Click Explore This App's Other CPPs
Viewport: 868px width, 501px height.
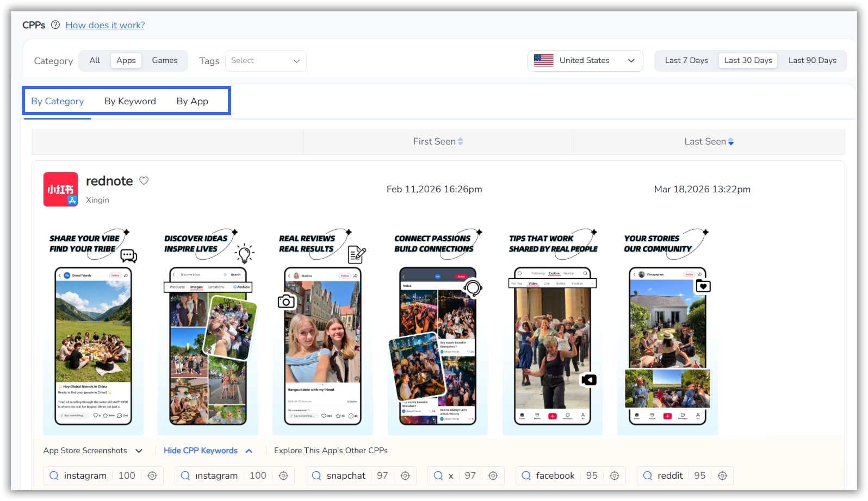click(x=331, y=450)
